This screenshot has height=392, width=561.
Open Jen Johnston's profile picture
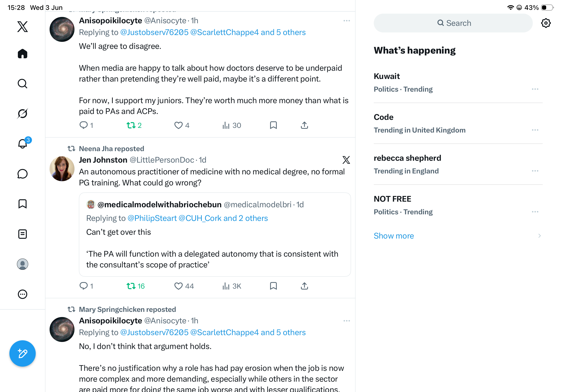62,169
